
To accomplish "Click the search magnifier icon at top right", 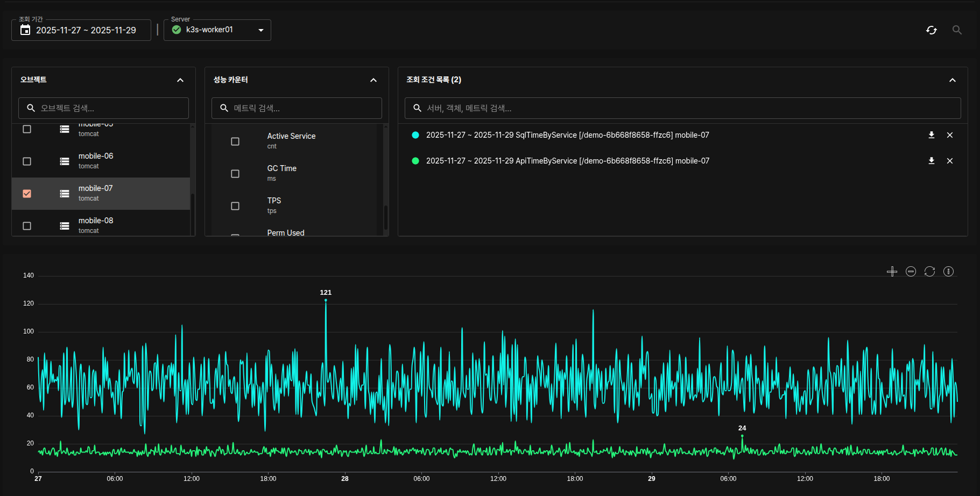I will (x=956, y=30).
